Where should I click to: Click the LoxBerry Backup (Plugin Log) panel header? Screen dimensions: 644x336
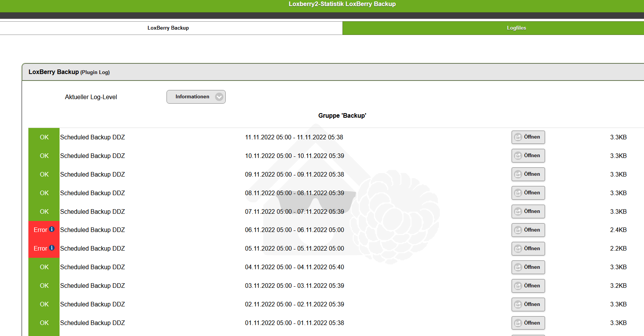pos(333,72)
